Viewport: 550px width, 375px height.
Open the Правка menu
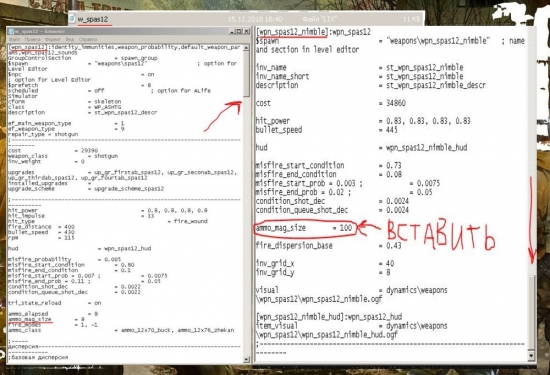coord(32,39)
